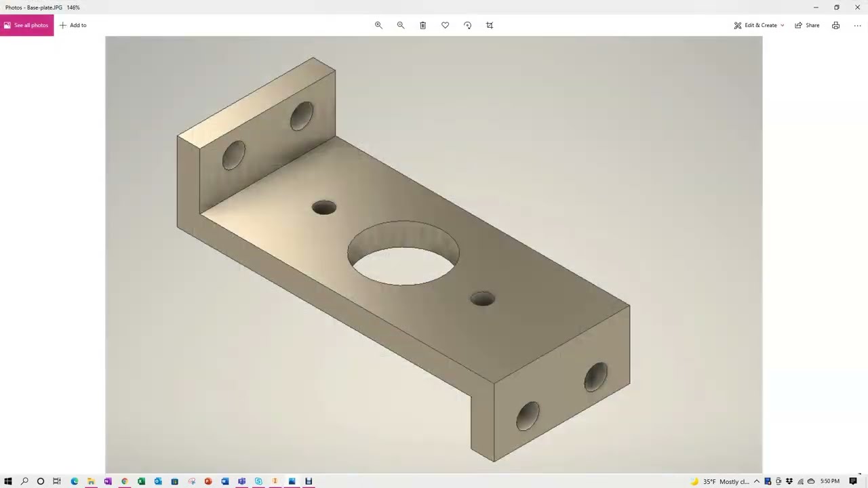
Task: Open Cortana from the taskbar
Action: point(41,481)
